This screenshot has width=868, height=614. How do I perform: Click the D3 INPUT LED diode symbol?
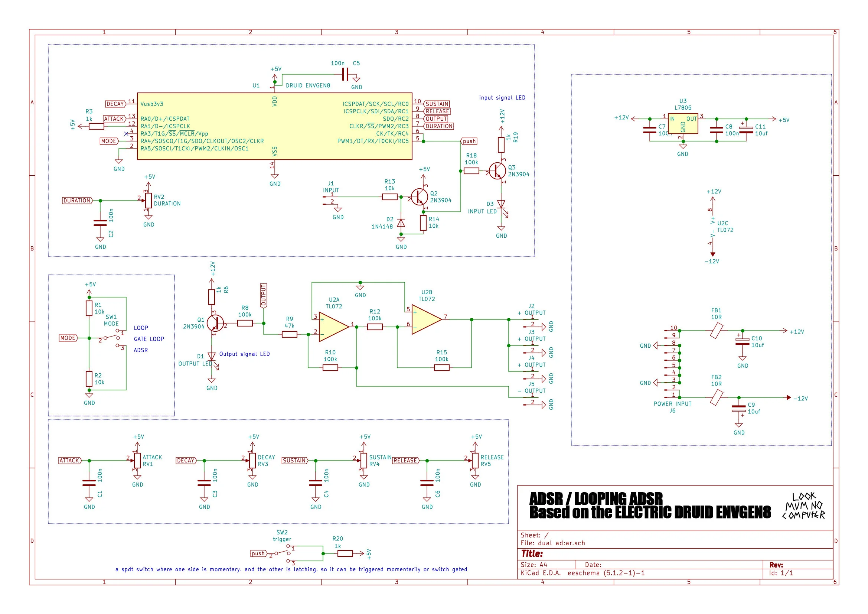click(x=501, y=205)
